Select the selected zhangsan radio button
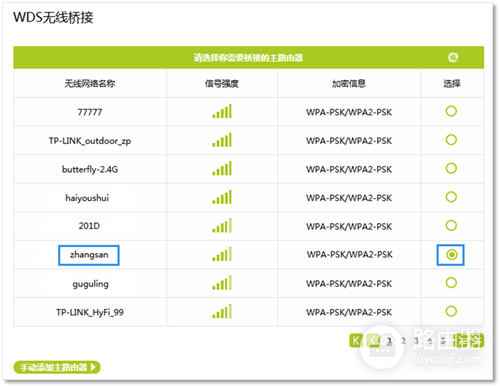Screen dimensions: 500x387 click(451, 255)
